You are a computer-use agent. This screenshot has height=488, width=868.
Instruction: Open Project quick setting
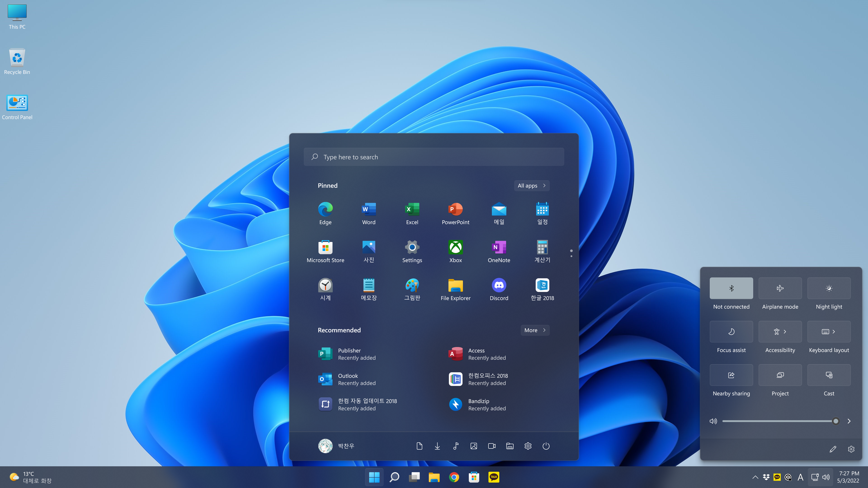pos(780,375)
